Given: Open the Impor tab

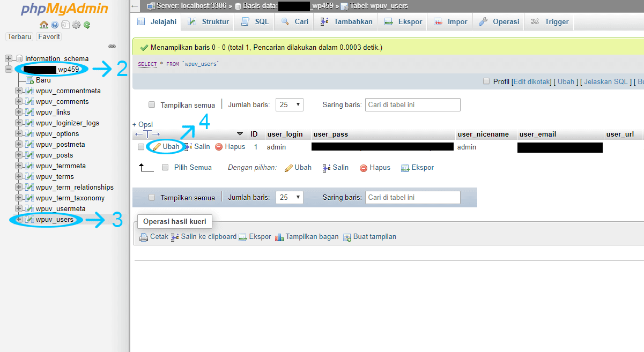Looking at the screenshot, I should 450,21.
